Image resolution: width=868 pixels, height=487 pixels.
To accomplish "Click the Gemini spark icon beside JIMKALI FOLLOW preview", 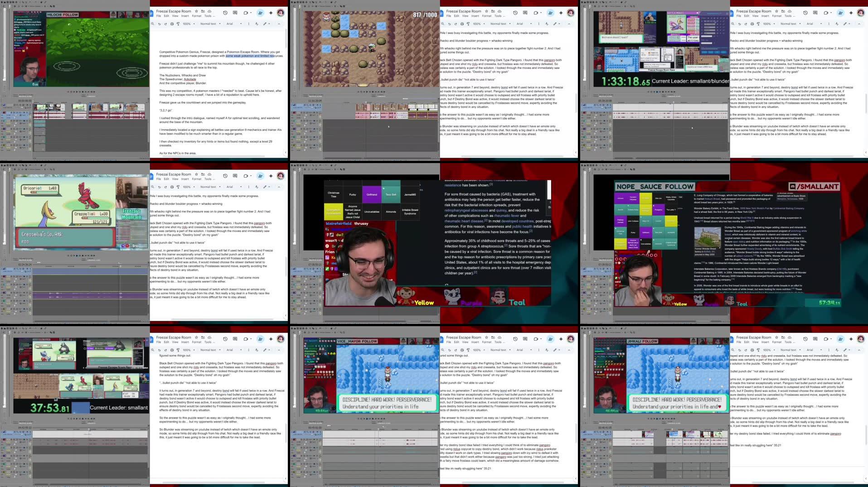I will 851,339.
